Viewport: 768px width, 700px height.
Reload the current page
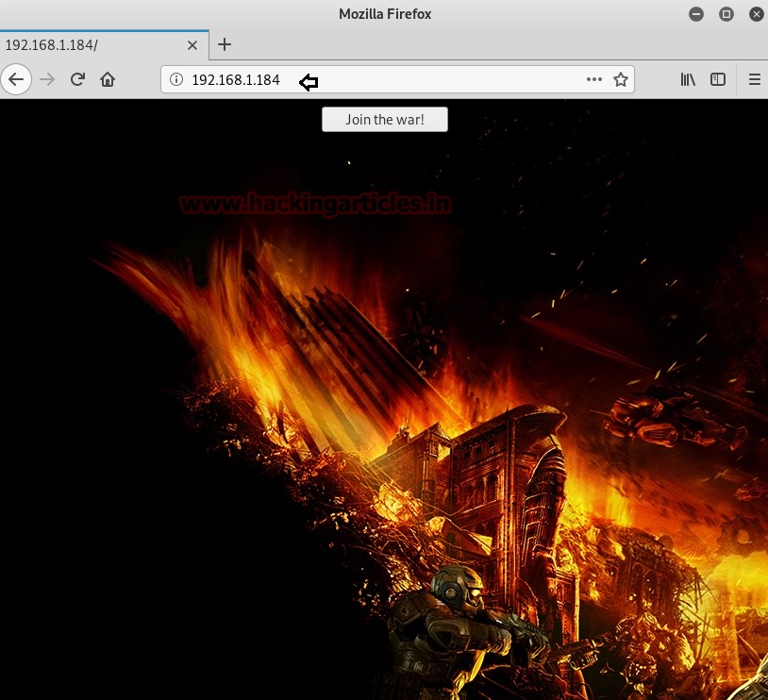pos(77,79)
